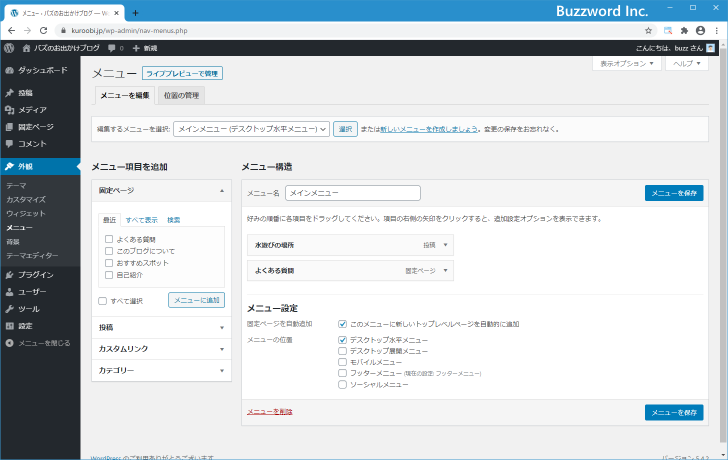Open the comments bubble icon in admin bar
Screen dimensions: 728x460
(x=112, y=47)
